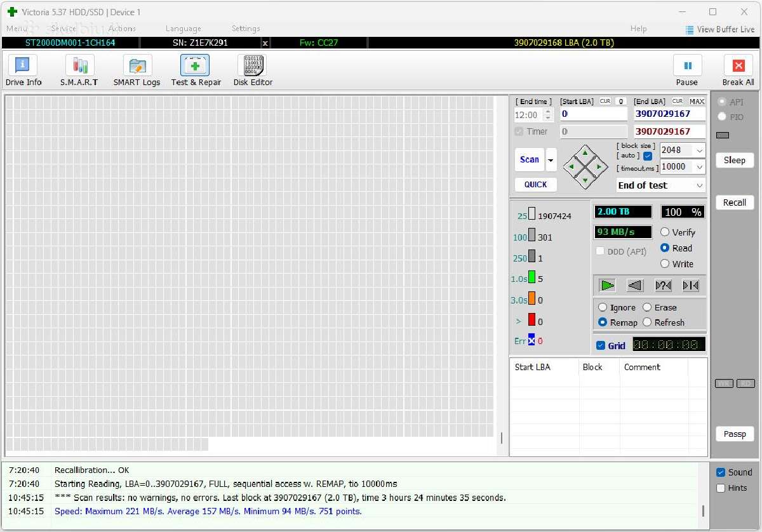Select the Write radio button

665,264
